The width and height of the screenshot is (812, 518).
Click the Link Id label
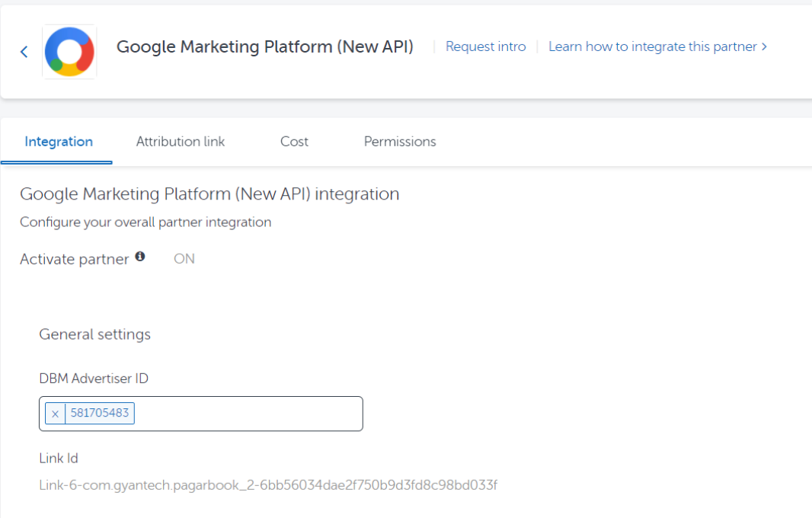coord(59,459)
